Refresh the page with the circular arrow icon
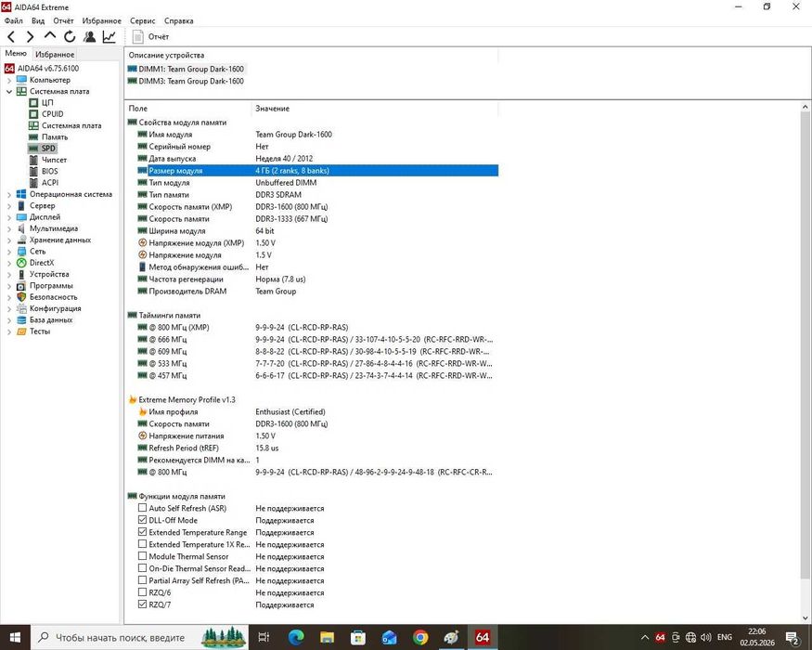The height and width of the screenshot is (650, 812). (70, 37)
